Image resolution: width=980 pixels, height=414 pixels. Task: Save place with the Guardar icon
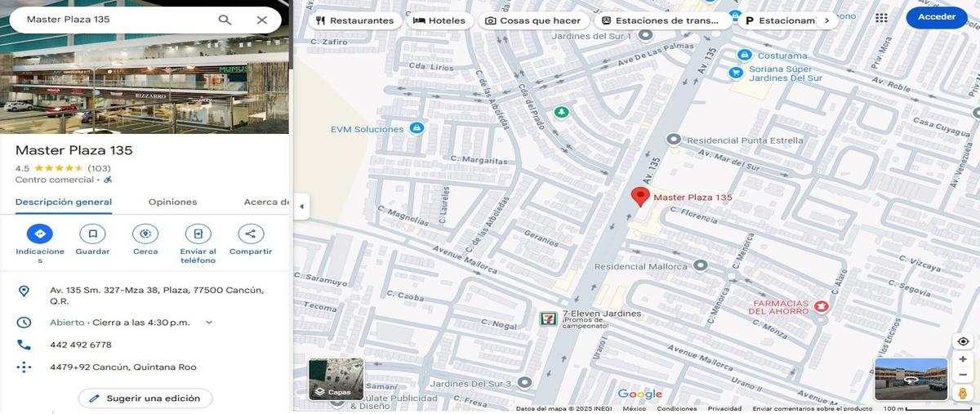point(92,234)
